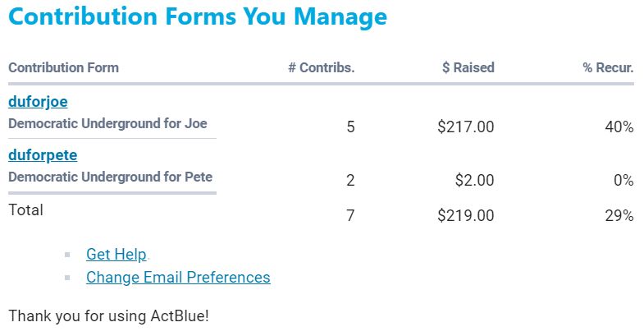Open the duforpete contribution form link

pyautogui.click(x=43, y=154)
